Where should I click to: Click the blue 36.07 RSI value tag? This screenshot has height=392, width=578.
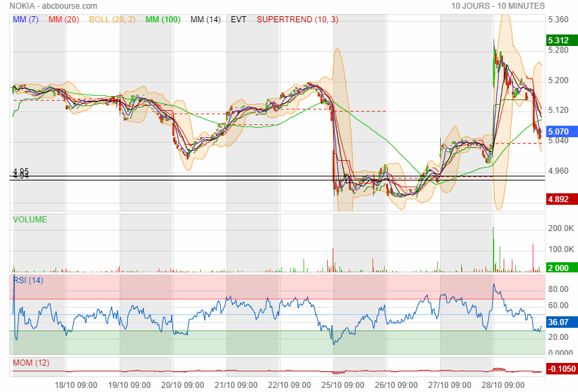(x=562, y=322)
